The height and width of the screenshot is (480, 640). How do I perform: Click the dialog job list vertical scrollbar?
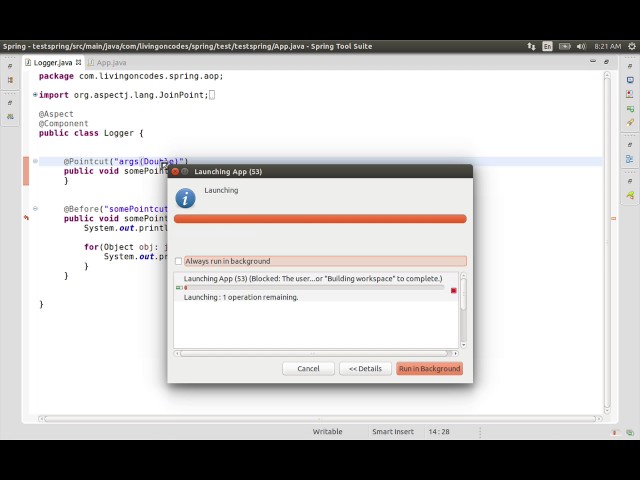click(463, 310)
